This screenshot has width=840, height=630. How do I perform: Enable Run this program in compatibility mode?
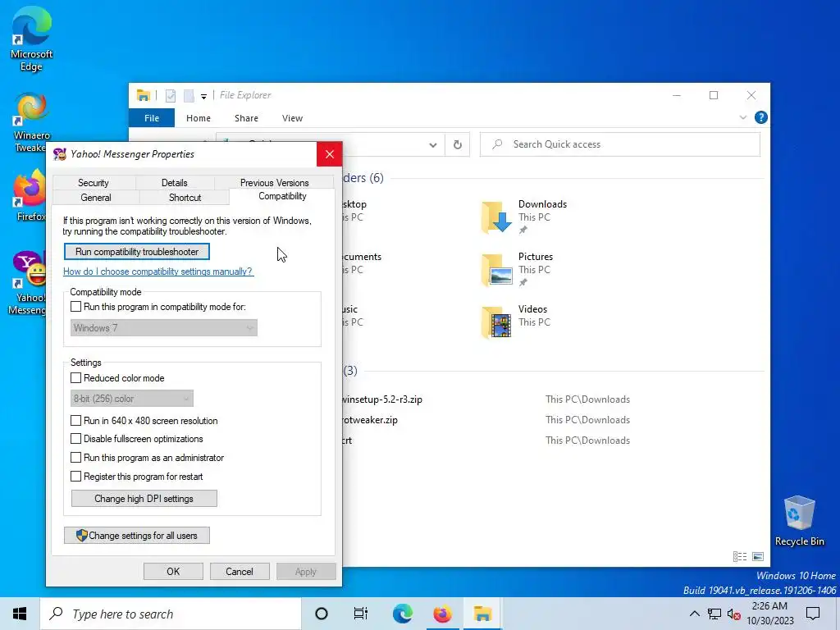coord(76,307)
